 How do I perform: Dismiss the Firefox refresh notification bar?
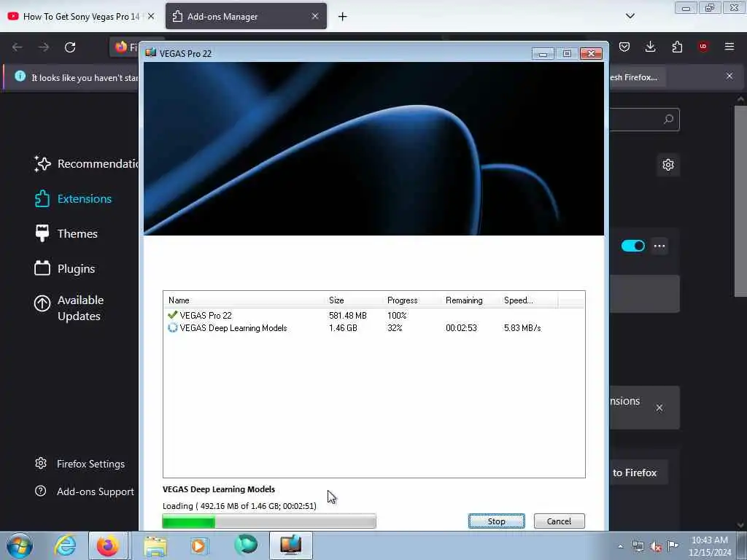click(729, 76)
